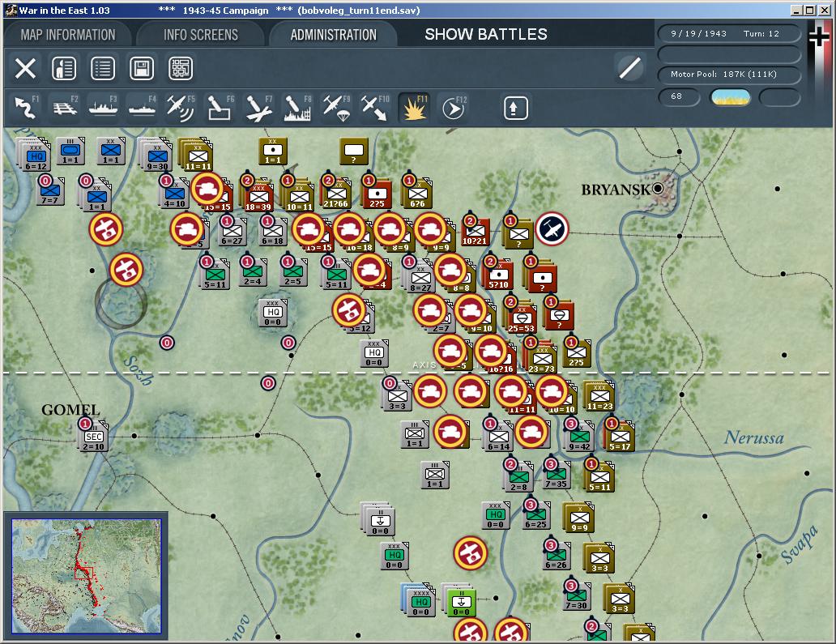836x644 pixels.
Task: Select the F2 rail mode icon
Action: point(65,108)
